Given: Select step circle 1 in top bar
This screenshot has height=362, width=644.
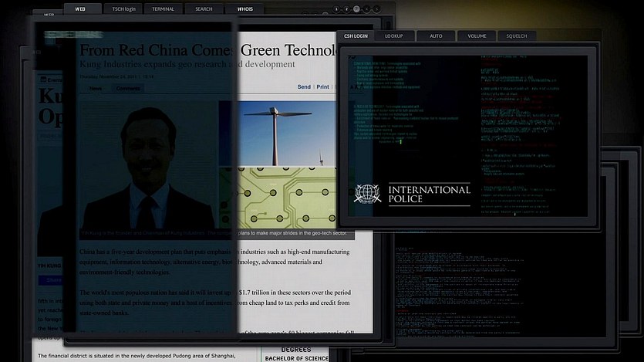Looking at the screenshot, I should click(x=336, y=9).
